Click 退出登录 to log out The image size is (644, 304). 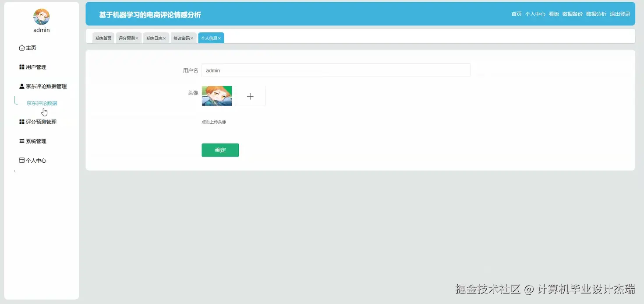coord(620,14)
